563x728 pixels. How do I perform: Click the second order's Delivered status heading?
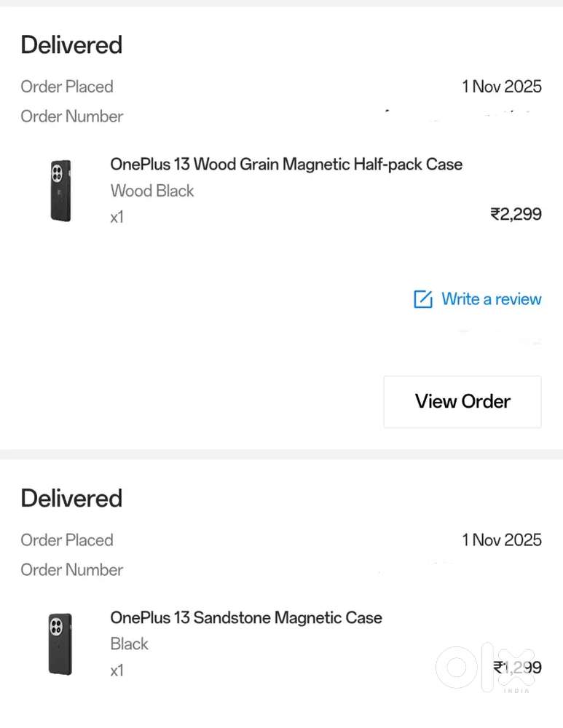click(x=71, y=498)
